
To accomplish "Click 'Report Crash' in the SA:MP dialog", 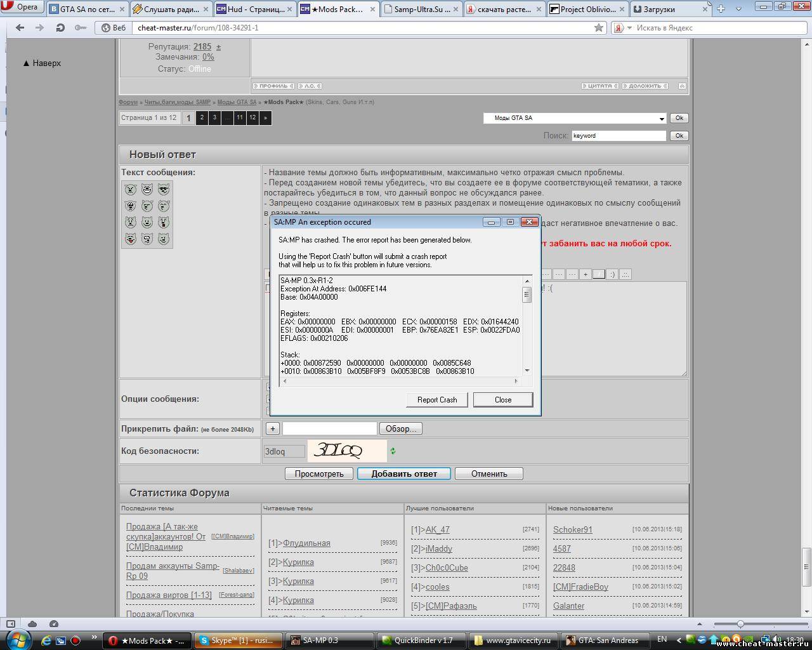I will (437, 399).
